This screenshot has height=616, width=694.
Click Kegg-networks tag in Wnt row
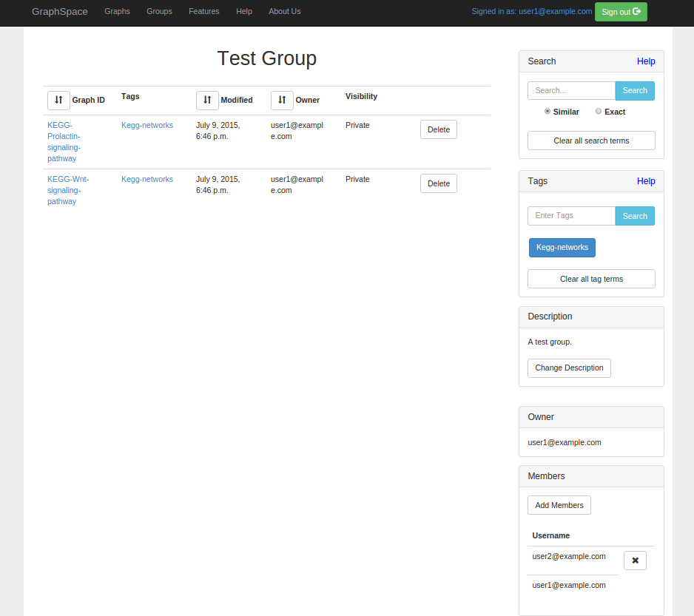[147, 179]
